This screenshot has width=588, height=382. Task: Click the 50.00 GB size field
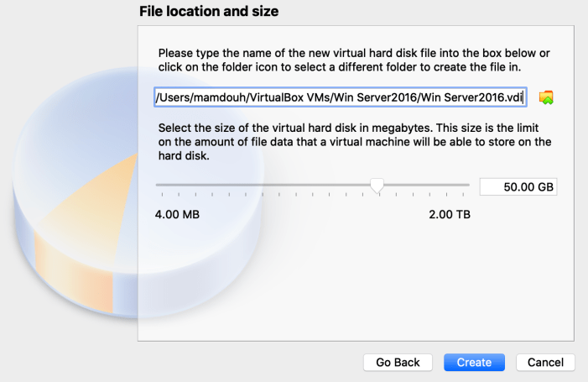518,186
